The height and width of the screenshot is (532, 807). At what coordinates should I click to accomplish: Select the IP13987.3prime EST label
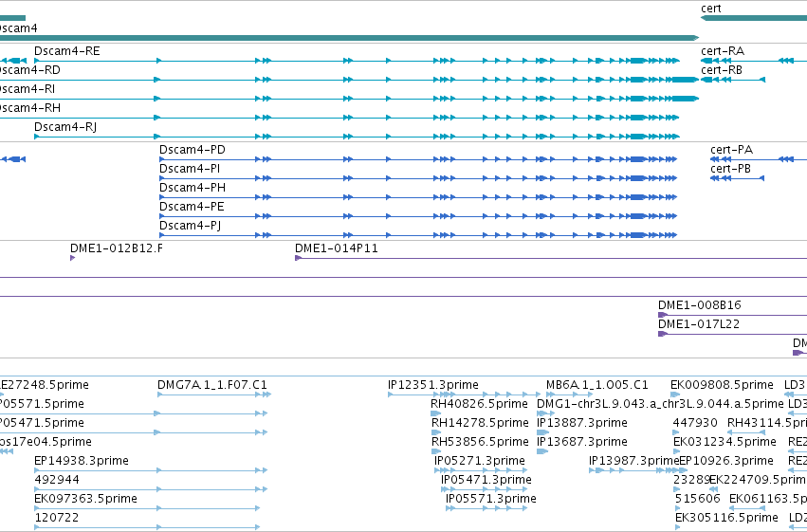[x=634, y=461]
